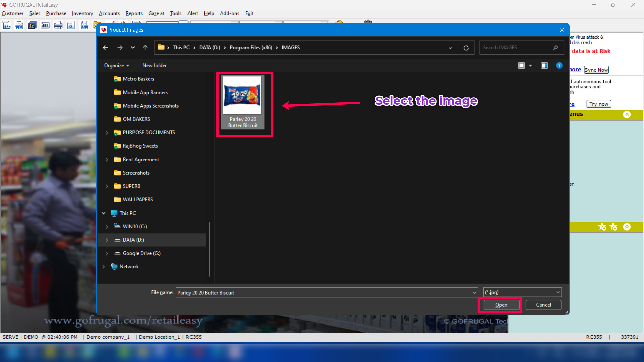Open the (*.jpg) file type dropdown
This screenshot has width=644, height=362.
click(x=522, y=293)
